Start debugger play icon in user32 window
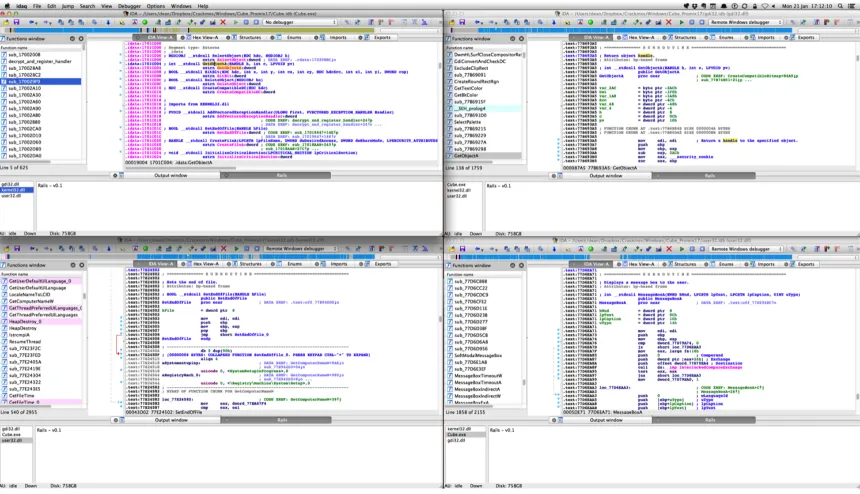This screenshot has height=494, width=860. 681,248
